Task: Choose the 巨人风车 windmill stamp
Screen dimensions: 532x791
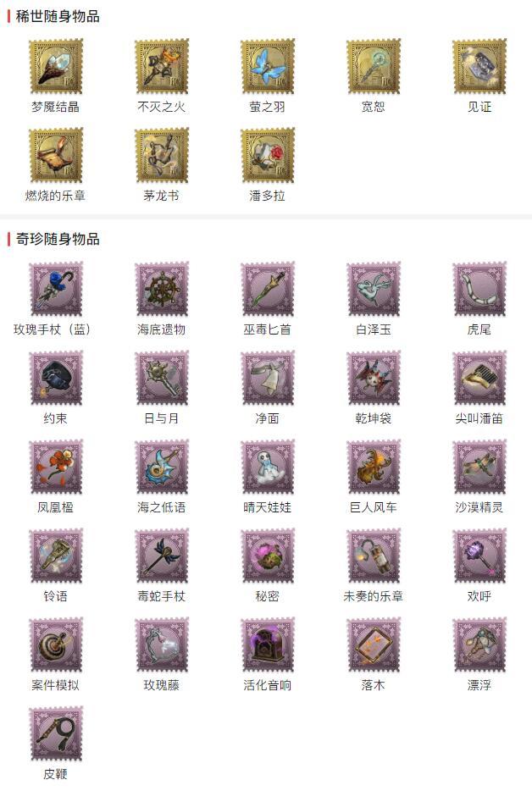Action: point(374,467)
